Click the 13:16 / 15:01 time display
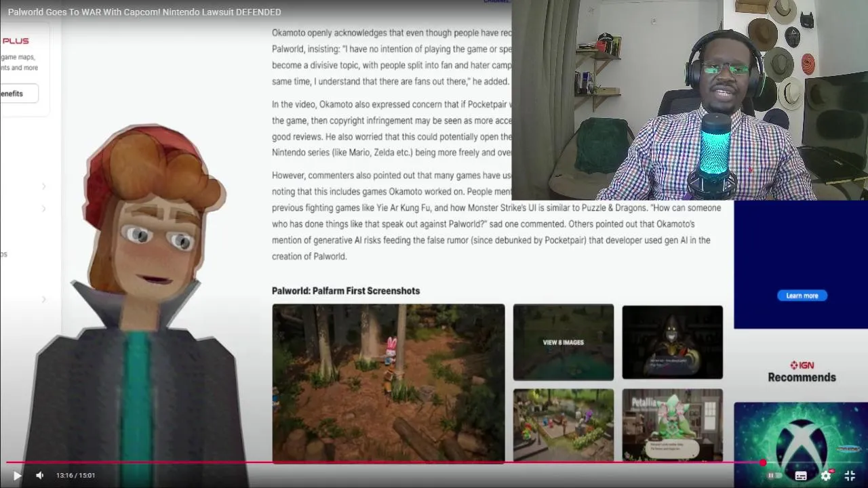 click(75, 476)
